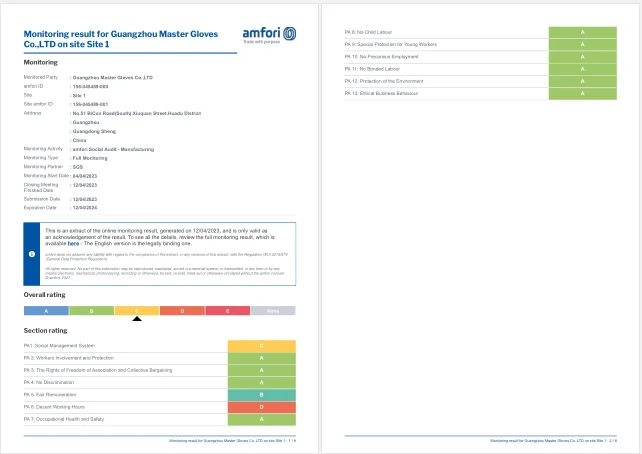
Task: Click 'PA 7: Occupational Health and Safety' label
Action: click(x=64, y=420)
